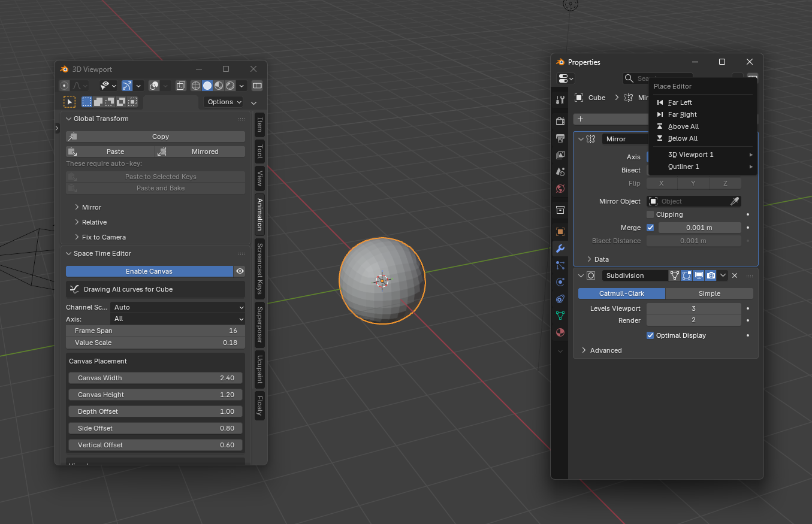The height and width of the screenshot is (524, 812).
Task: Toggle Subdivision edit mode display icon
Action: coord(687,275)
